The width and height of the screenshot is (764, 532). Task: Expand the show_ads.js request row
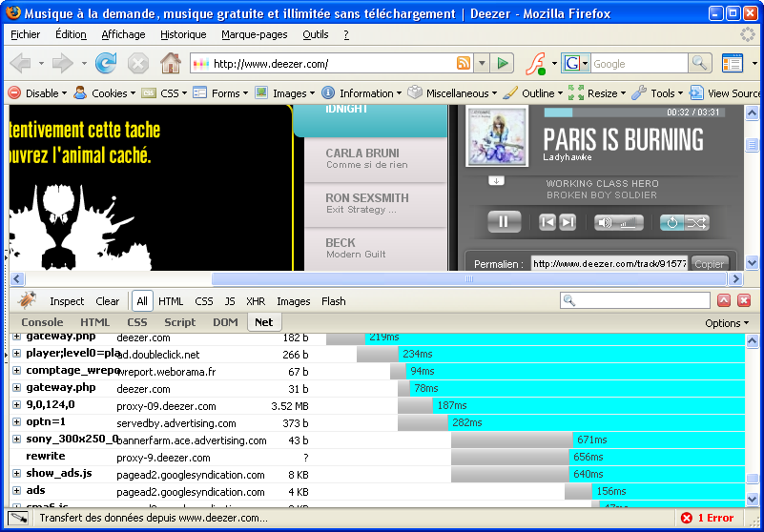click(16, 473)
